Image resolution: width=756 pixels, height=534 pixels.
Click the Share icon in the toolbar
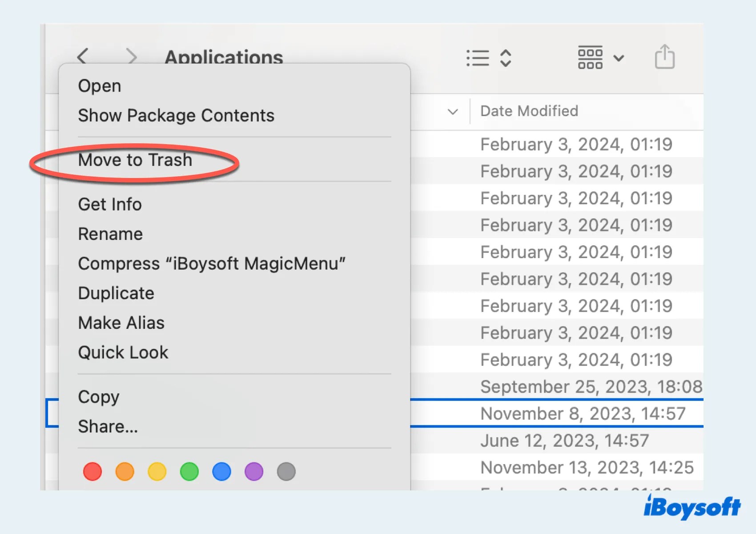(x=664, y=57)
